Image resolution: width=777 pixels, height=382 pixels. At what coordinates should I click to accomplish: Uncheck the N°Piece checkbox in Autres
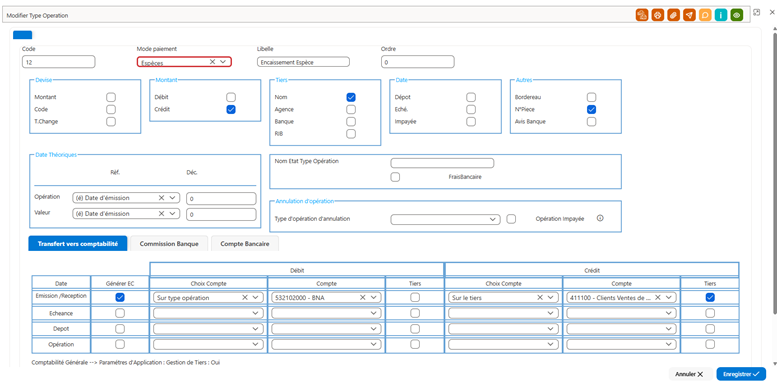click(x=591, y=109)
